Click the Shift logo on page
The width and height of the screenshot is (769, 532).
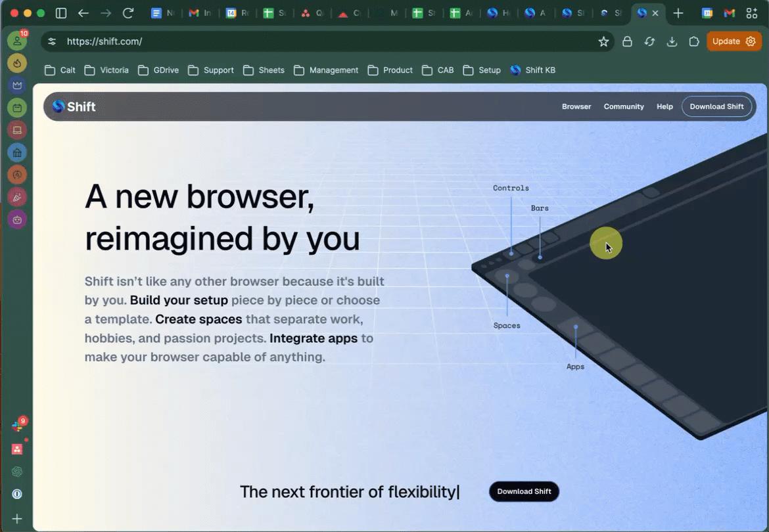coord(74,106)
